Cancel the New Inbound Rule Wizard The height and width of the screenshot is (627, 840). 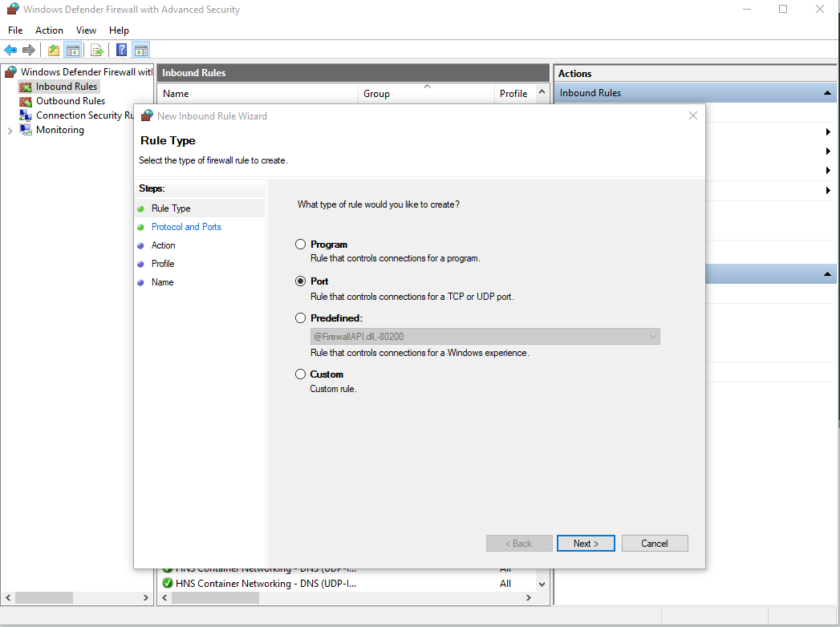pos(655,544)
